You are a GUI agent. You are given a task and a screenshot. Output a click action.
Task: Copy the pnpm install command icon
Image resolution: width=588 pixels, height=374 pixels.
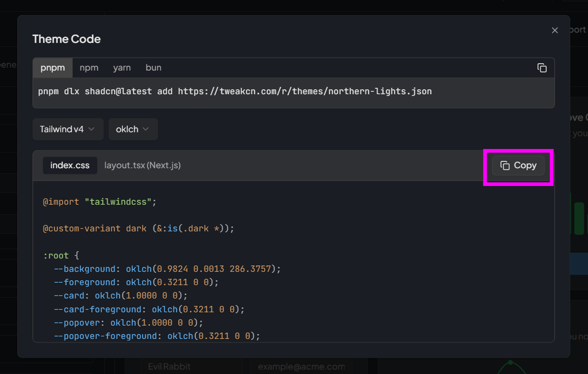pos(542,68)
